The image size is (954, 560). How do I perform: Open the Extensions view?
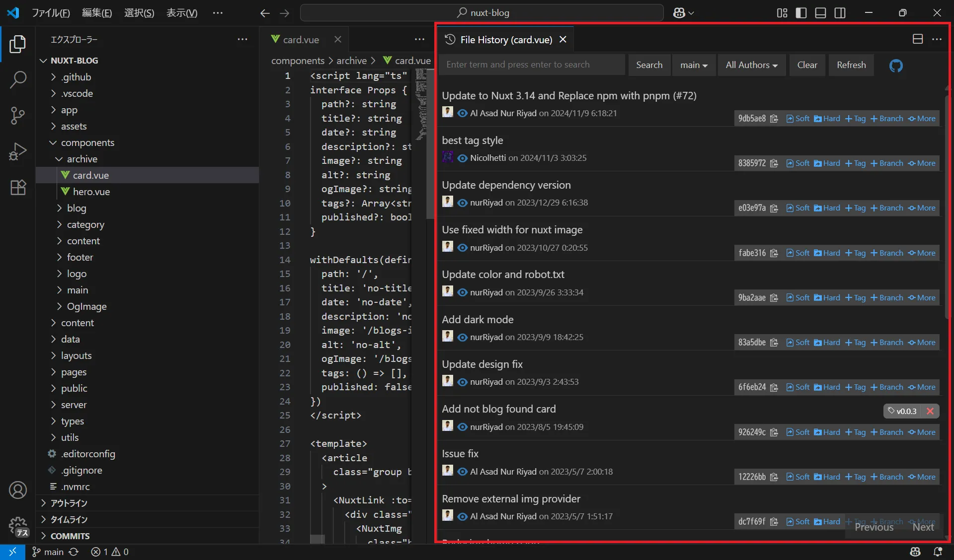tap(18, 187)
